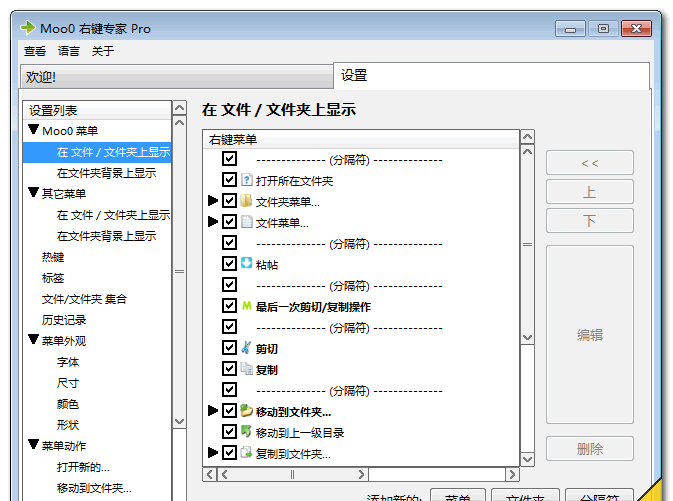Click the scissors icon beside 剪切
Viewport: 673px width, 501px height.
coord(246,347)
